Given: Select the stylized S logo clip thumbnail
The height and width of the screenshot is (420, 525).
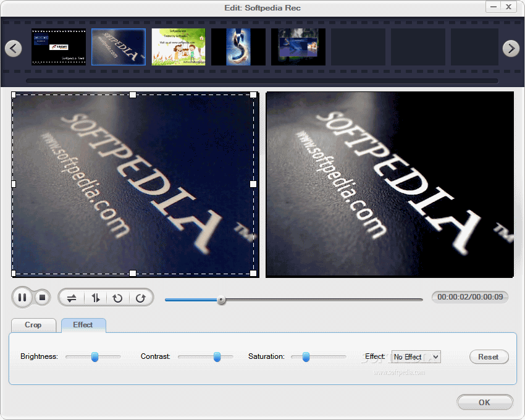Looking at the screenshot, I should (238, 47).
